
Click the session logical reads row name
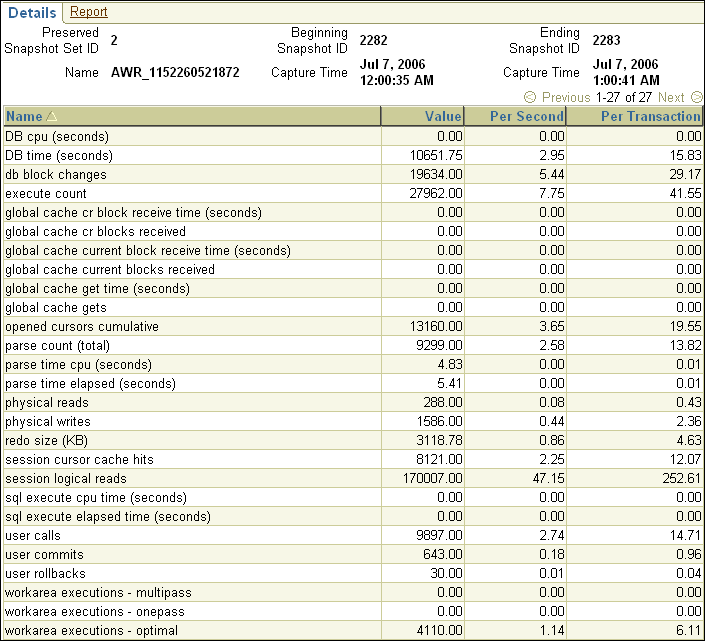coord(65,479)
